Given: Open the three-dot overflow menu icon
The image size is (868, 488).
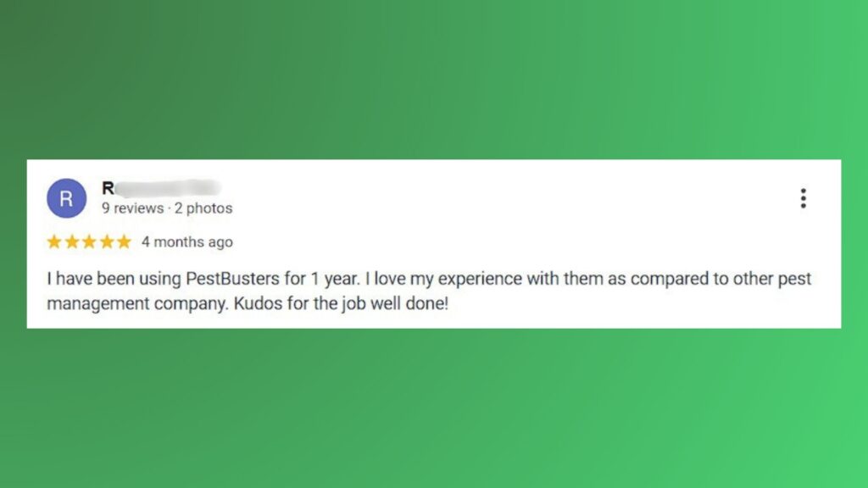Looking at the screenshot, I should [x=803, y=197].
